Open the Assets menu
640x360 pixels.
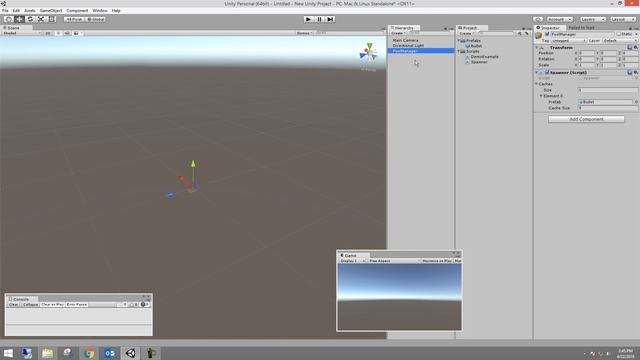click(x=30, y=11)
